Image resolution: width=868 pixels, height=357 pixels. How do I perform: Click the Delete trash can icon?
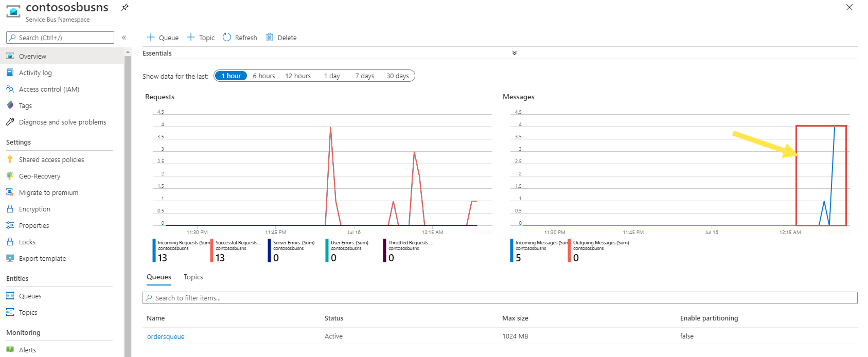pyautogui.click(x=270, y=38)
